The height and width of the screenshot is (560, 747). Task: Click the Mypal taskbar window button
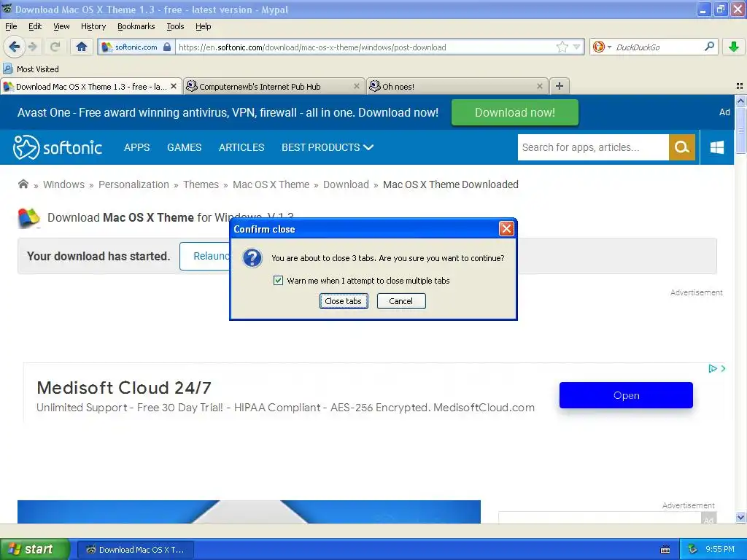(x=135, y=550)
